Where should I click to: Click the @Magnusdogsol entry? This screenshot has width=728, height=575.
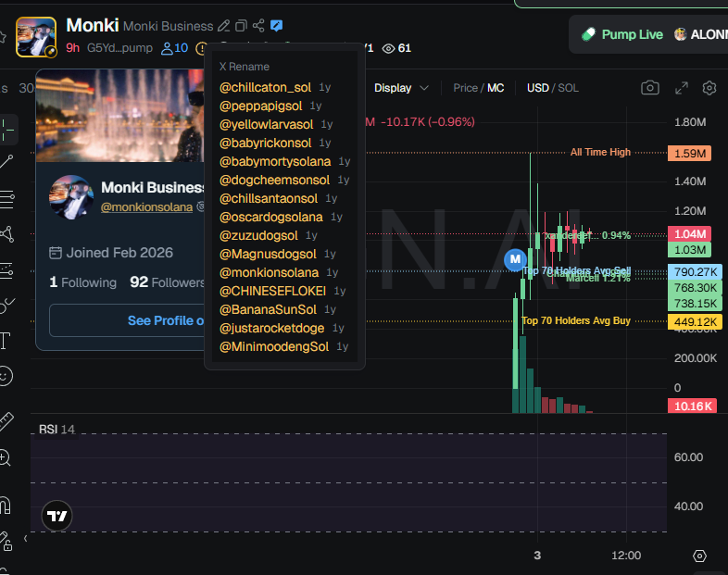coord(268,254)
